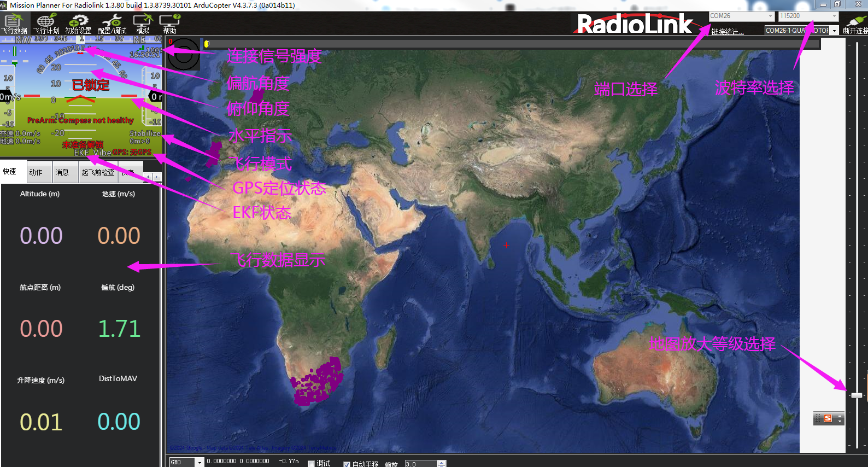Viewport: 868px width, 467px height.
Task: Click the circular signal strength indicator
Action: pyautogui.click(x=184, y=54)
